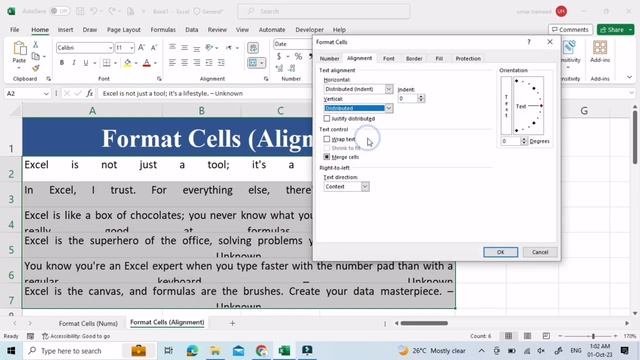The image size is (640, 360).
Task: Open the Calibri font name dropdown
Action: coord(110,48)
